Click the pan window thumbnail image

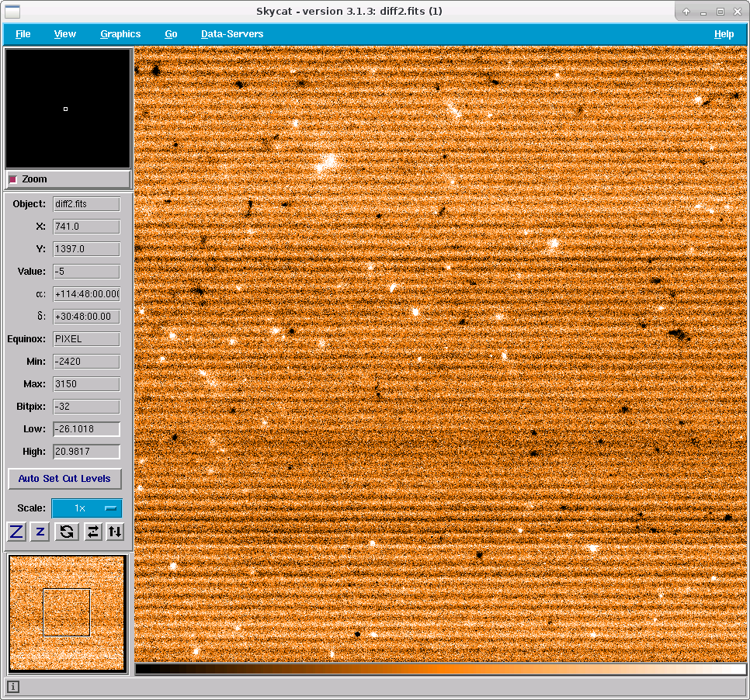click(x=67, y=613)
